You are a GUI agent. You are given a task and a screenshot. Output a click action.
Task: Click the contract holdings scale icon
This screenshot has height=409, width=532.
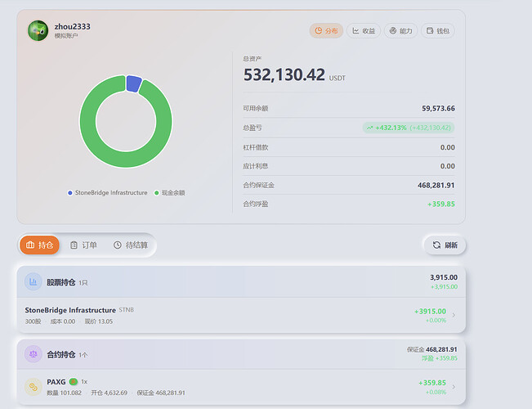(34, 354)
